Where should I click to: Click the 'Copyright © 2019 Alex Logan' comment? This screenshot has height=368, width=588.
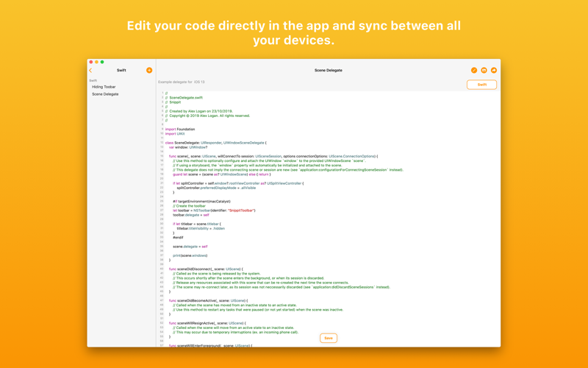tap(208, 116)
